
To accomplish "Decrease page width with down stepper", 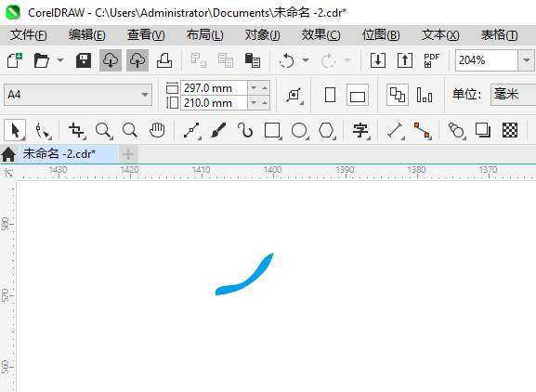I will [254, 88].
